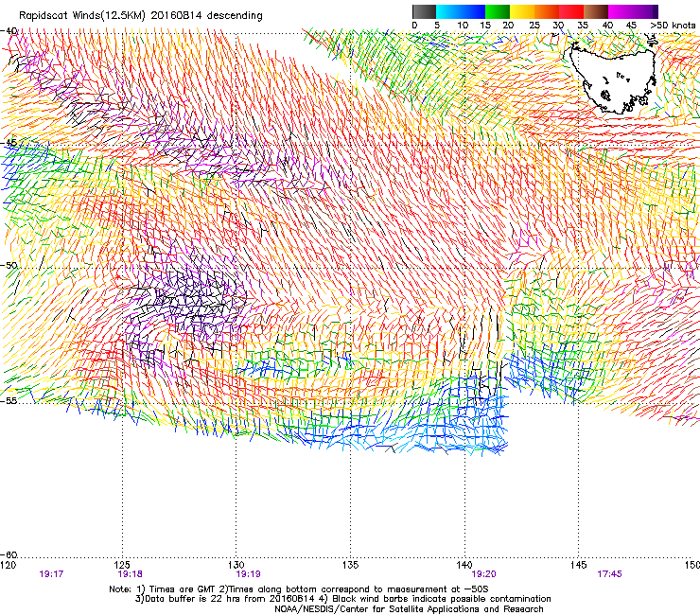Click the purple '19:17' time label

tap(51, 574)
